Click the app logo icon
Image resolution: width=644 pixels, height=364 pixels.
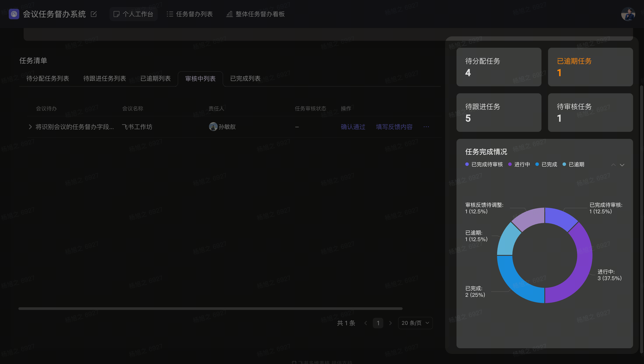click(x=14, y=14)
